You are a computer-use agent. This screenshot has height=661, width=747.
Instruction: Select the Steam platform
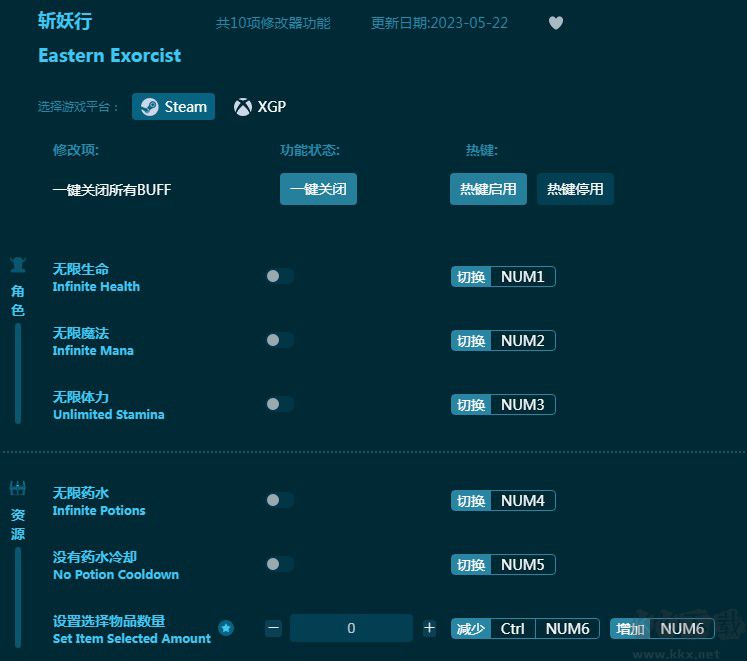pyautogui.click(x=173, y=107)
